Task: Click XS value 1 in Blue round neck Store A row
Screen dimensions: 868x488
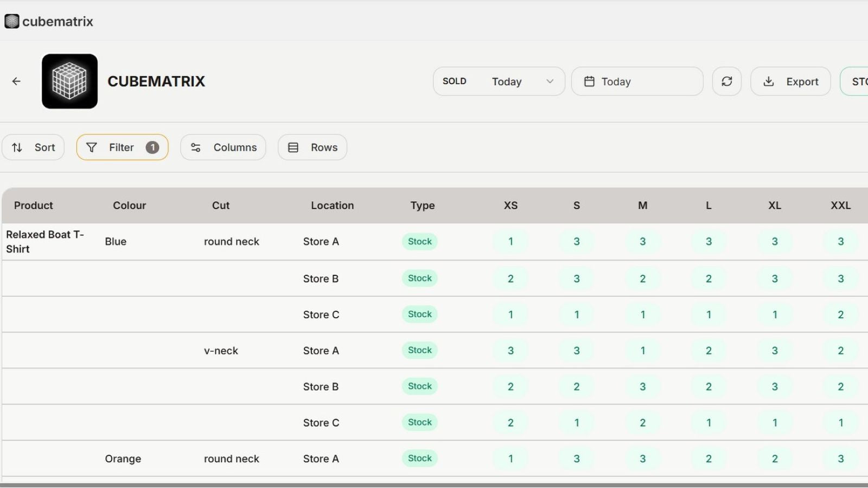Action: point(510,242)
